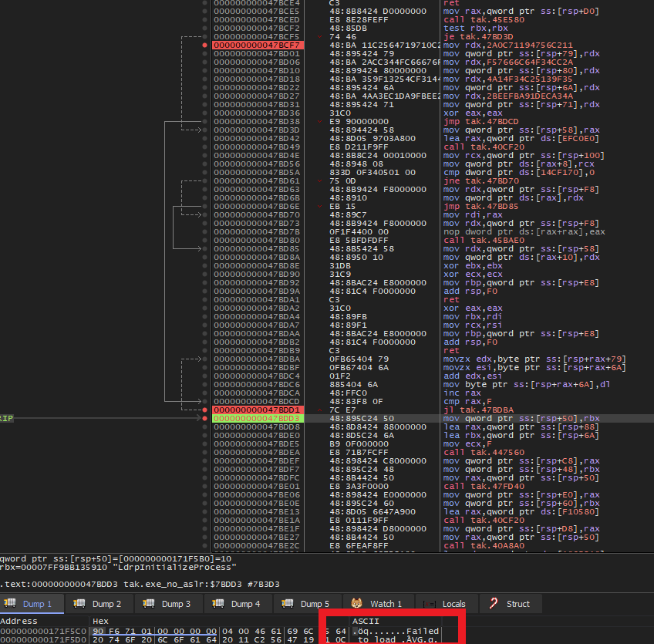The width and height of the screenshot is (654, 644).
Task: Disable breakpoint dot at address 47BCF7
Action: coord(204,45)
